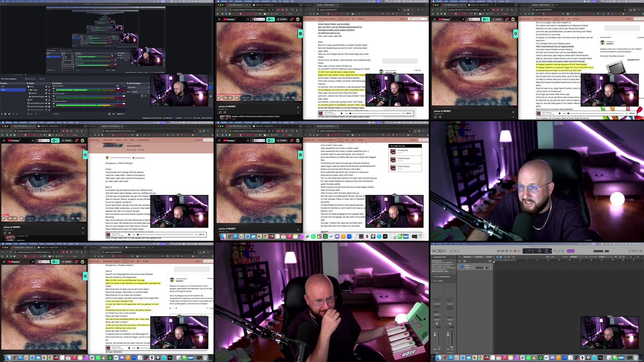Switch to the Q&A tab on the Genius lyrics page
Screen dimensions: 644x362
point(353,19)
